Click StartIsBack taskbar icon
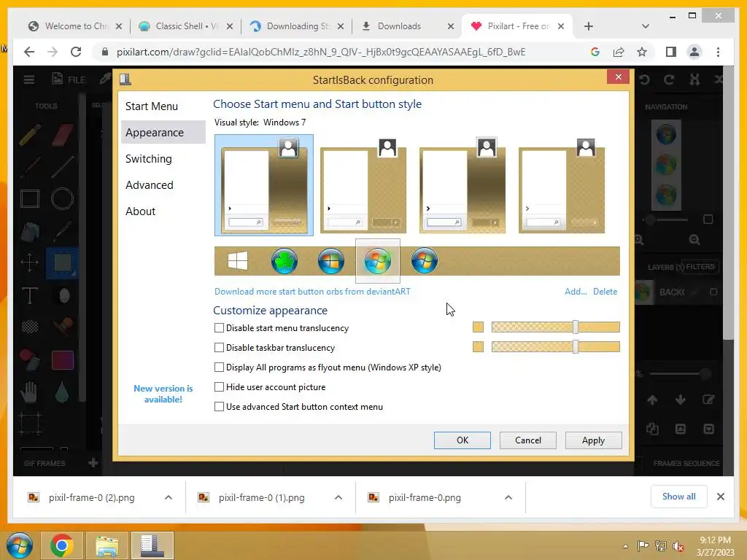 [x=152, y=545]
